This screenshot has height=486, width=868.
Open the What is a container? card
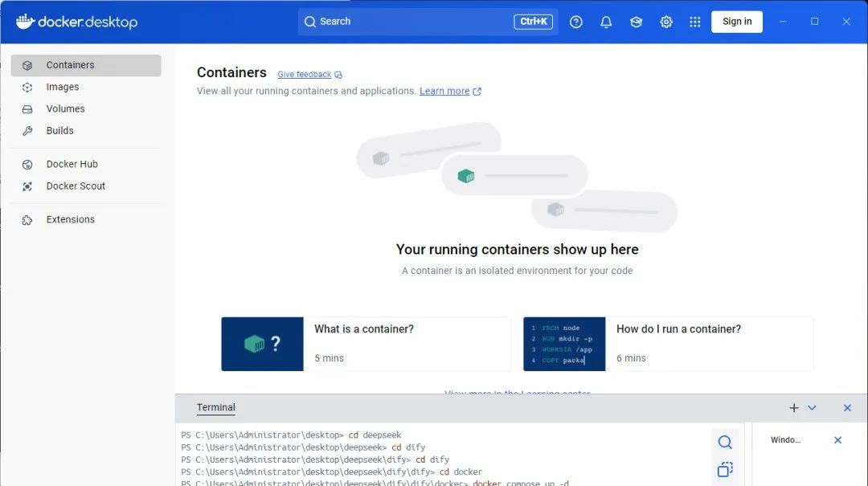tap(366, 344)
